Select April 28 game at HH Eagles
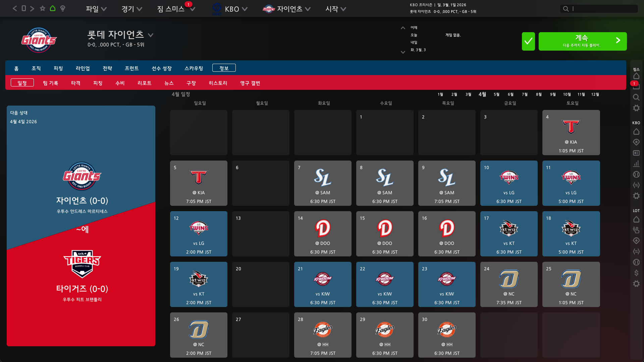The height and width of the screenshot is (362, 644). (x=323, y=335)
